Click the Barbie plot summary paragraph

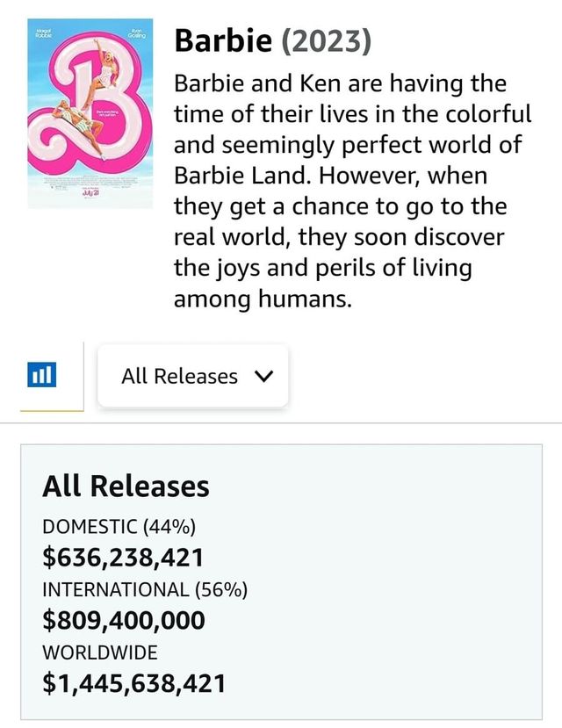(351, 192)
